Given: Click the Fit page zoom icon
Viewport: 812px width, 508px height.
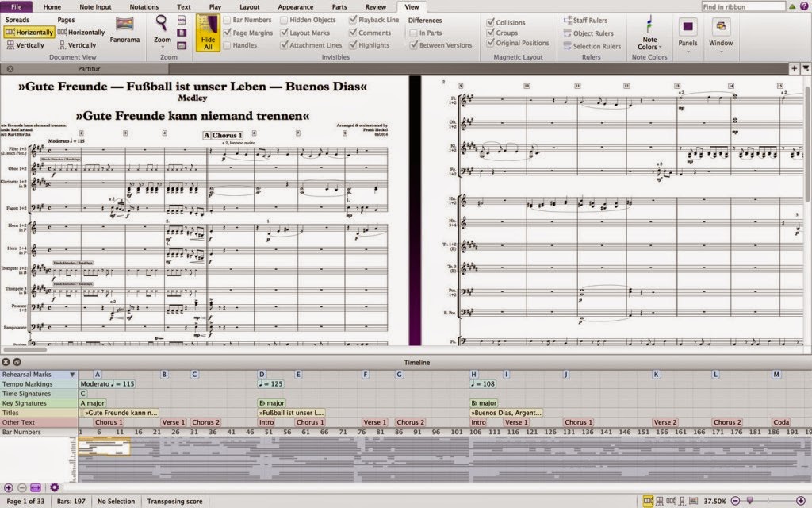Looking at the screenshot, I should tap(182, 33).
